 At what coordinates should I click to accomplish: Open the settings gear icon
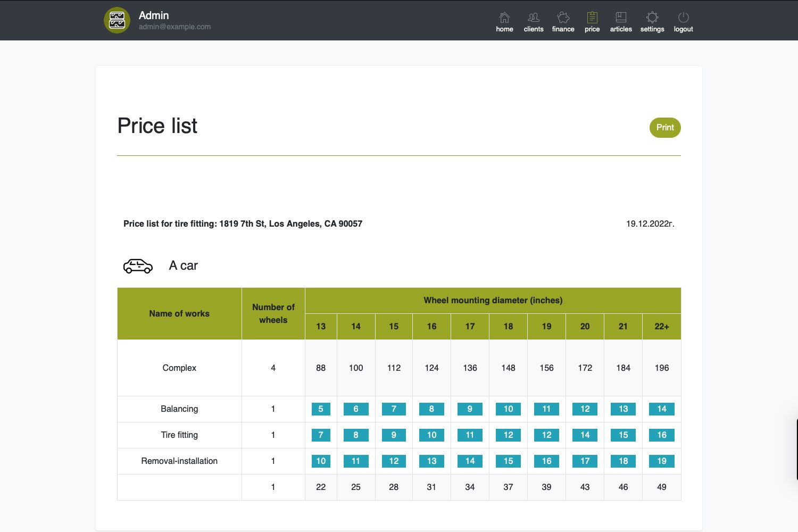tap(652, 18)
